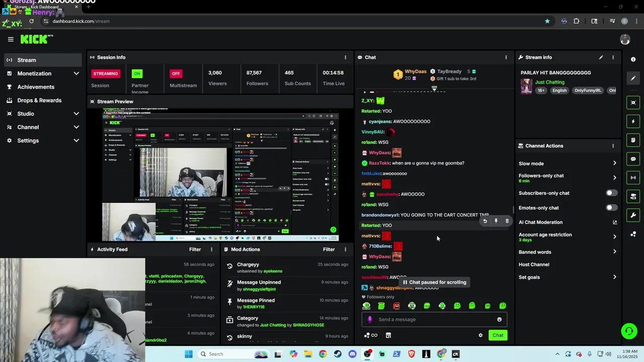Collapse chat leaderboard drag handle
Viewport: 644px width, 362px height.
434,88
